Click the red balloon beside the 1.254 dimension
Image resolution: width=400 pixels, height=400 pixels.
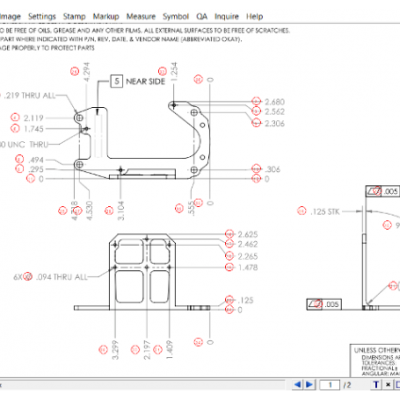point(162,71)
